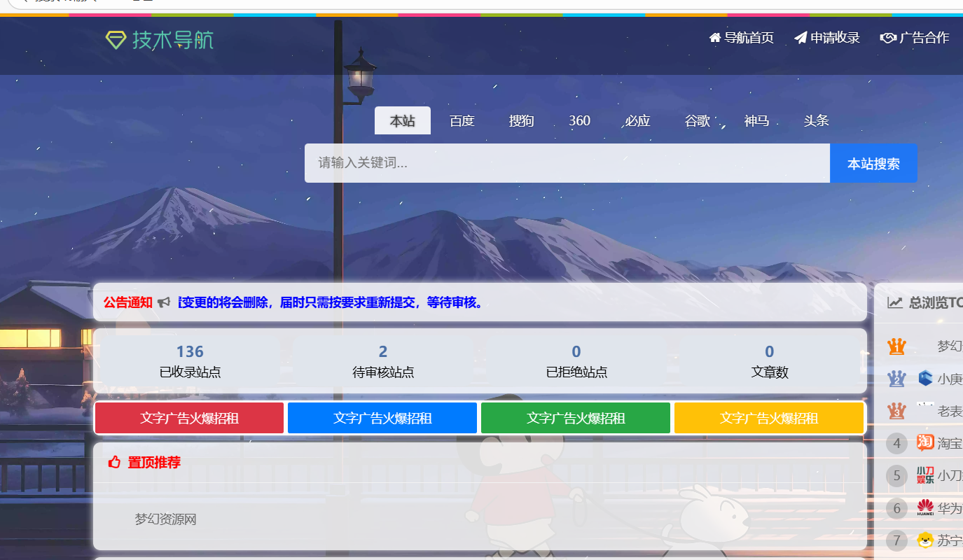
Task: Click the chart icon beside 总浏览TOP
Action: [895, 302]
